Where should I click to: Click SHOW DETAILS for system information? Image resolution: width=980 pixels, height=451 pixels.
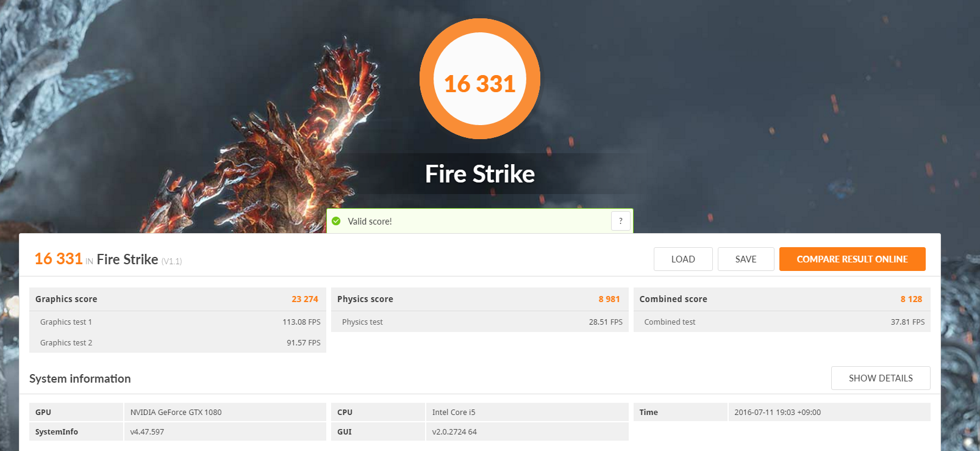881,378
